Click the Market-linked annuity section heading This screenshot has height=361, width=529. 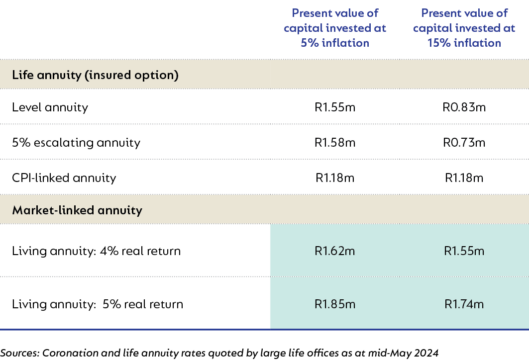pyautogui.click(x=77, y=210)
